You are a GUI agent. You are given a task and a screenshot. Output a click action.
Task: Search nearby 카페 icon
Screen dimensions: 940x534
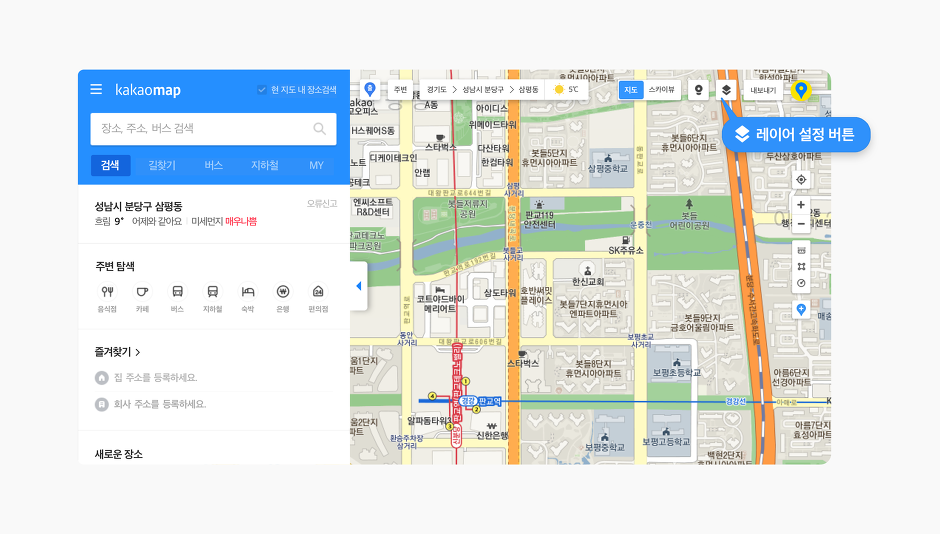[142, 292]
